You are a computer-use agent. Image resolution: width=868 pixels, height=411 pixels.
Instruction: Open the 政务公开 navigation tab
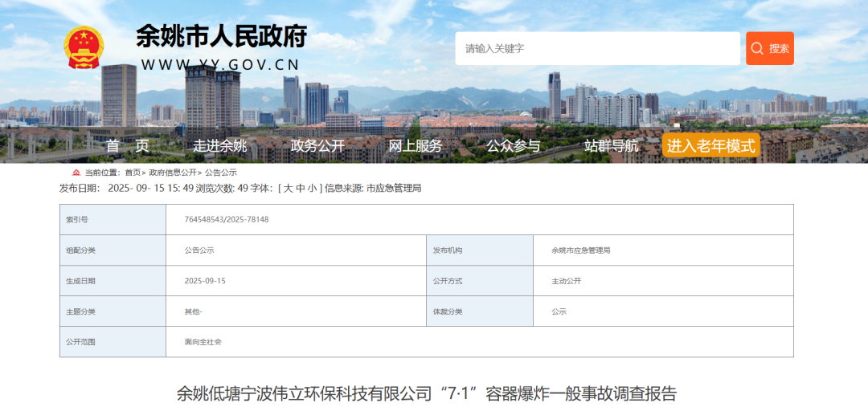click(317, 146)
